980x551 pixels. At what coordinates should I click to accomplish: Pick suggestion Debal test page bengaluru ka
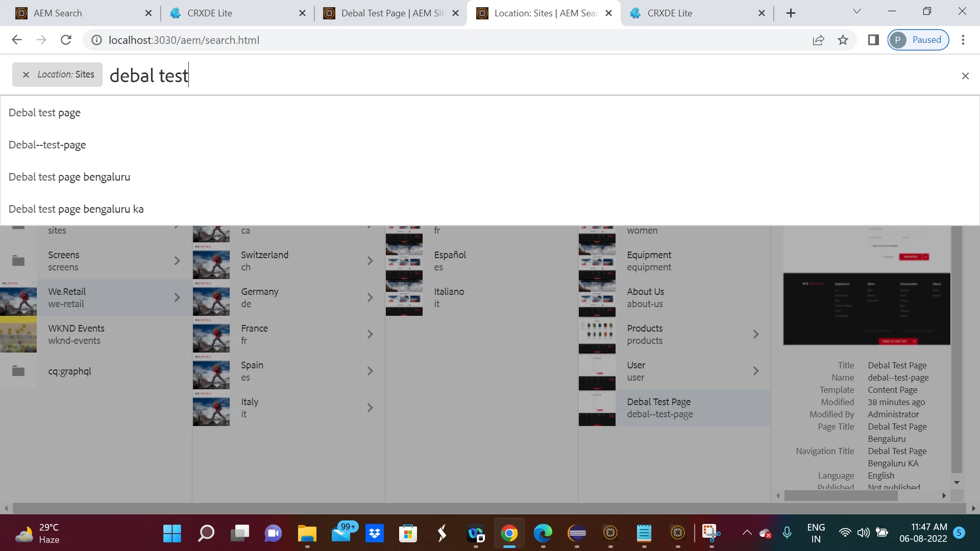76,209
